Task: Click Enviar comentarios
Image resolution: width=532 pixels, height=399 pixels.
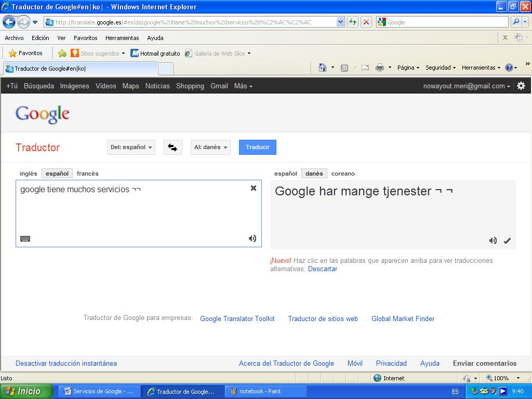Action: (x=485, y=363)
